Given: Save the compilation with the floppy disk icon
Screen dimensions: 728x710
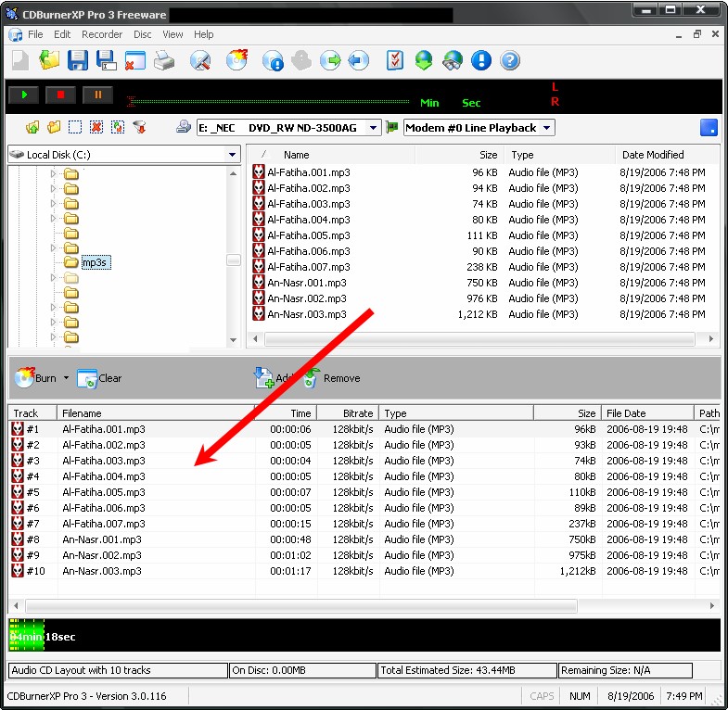Looking at the screenshot, I should [x=78, y=60].
